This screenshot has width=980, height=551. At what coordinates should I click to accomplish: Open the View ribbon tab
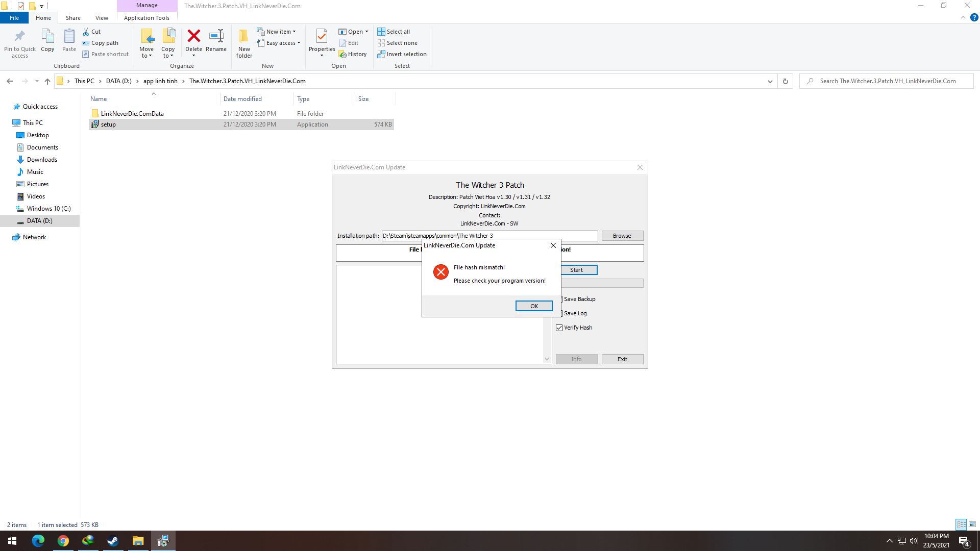102,18
